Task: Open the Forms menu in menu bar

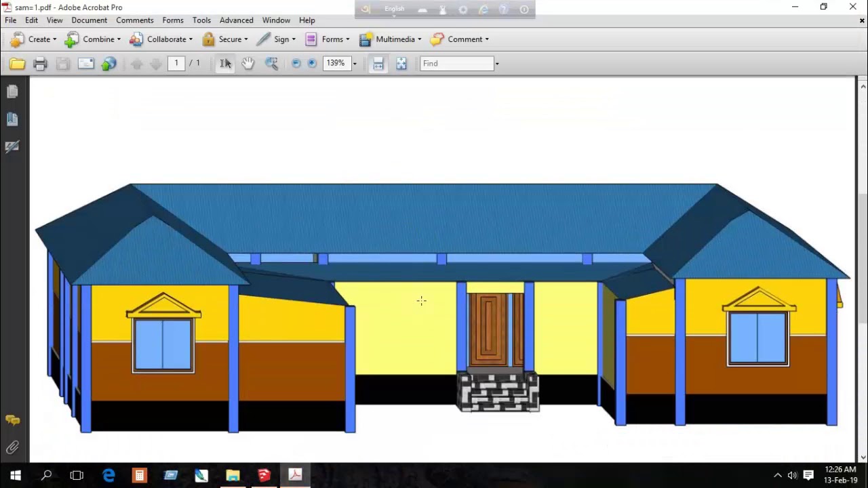Action: tap(173, 20)
